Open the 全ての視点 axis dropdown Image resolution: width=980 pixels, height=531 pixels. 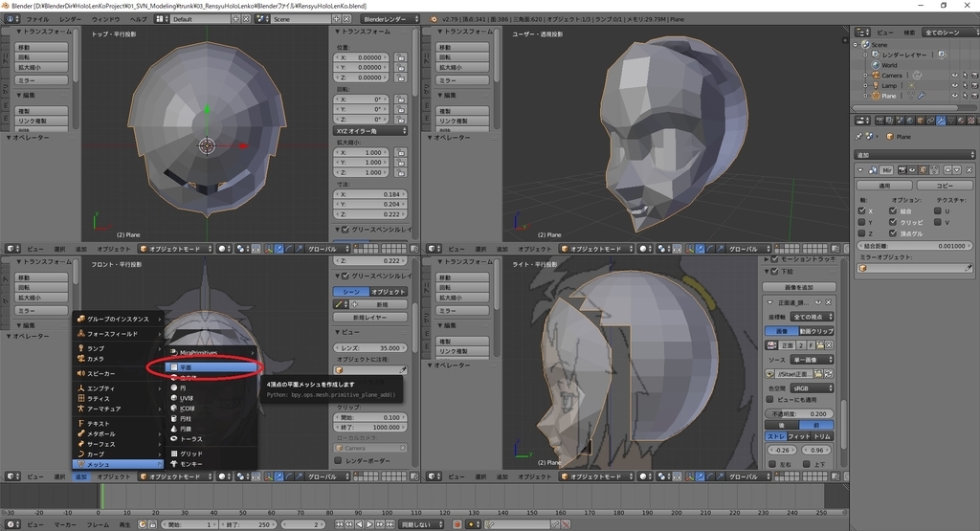(x=812, y=317)
